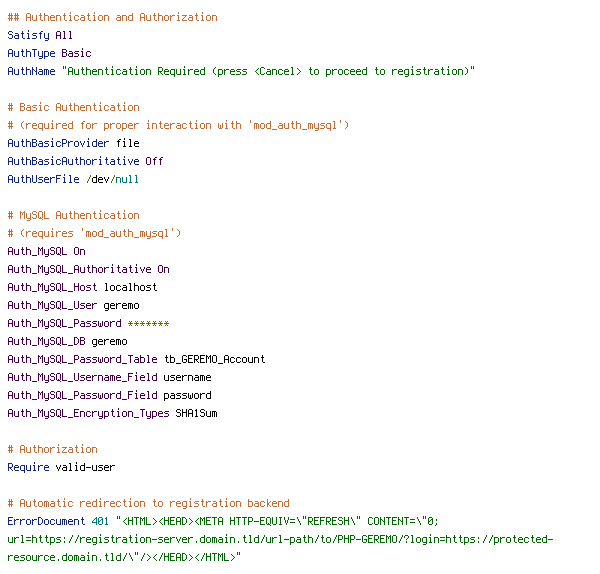Click the 'Satisfy All' directive line
Viewport: 600px width, 574px height.
[x=40, y=35]
